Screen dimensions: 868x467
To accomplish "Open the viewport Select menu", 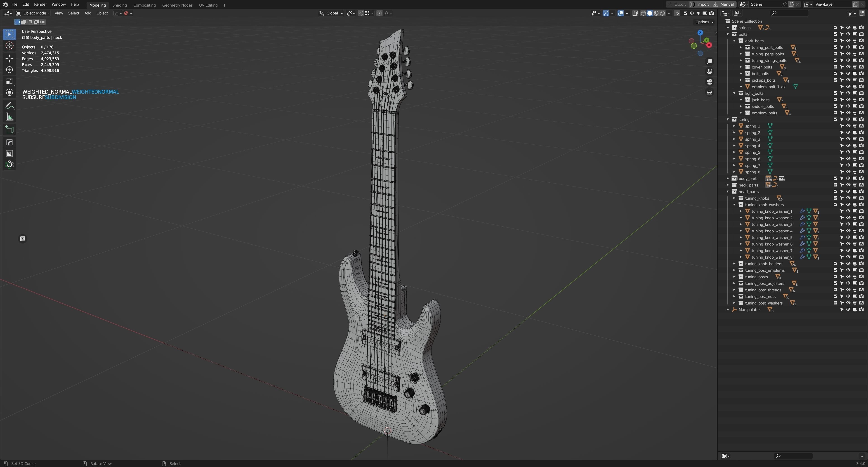I will point(73,13).
